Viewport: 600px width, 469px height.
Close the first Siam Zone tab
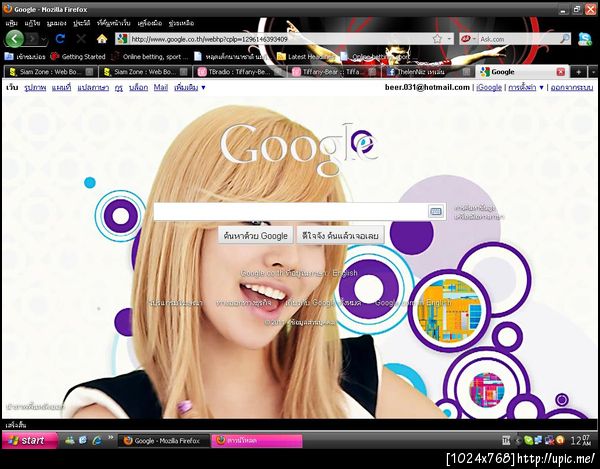click(x=89, y=72)
